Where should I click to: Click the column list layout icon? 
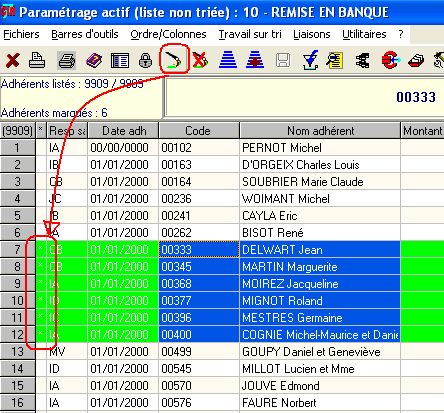point(120,61)
